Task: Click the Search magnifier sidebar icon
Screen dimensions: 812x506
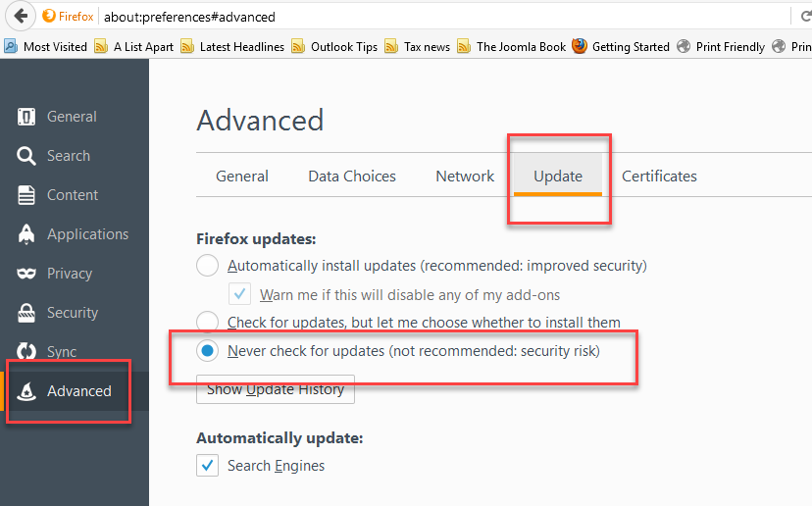Action: tap(26, 156)
